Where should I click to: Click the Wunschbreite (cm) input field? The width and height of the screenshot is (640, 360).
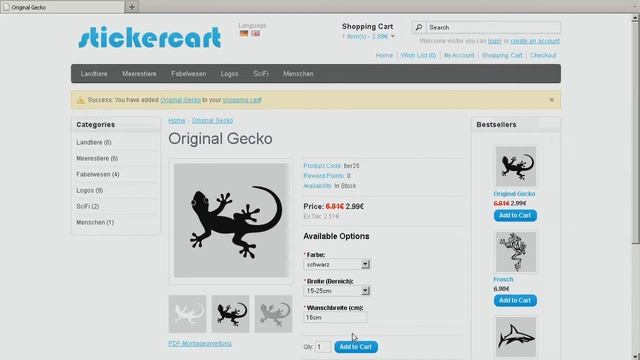[x=335, y=318]
